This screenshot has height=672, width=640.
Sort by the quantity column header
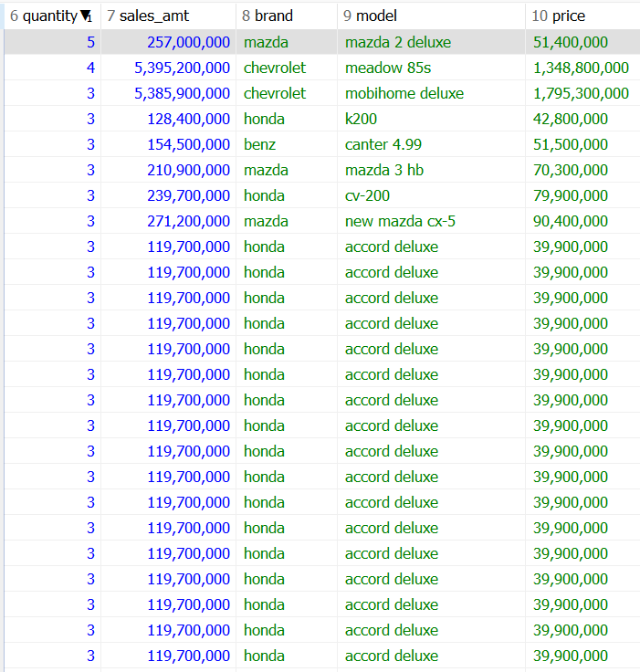(x=52, y=16)
